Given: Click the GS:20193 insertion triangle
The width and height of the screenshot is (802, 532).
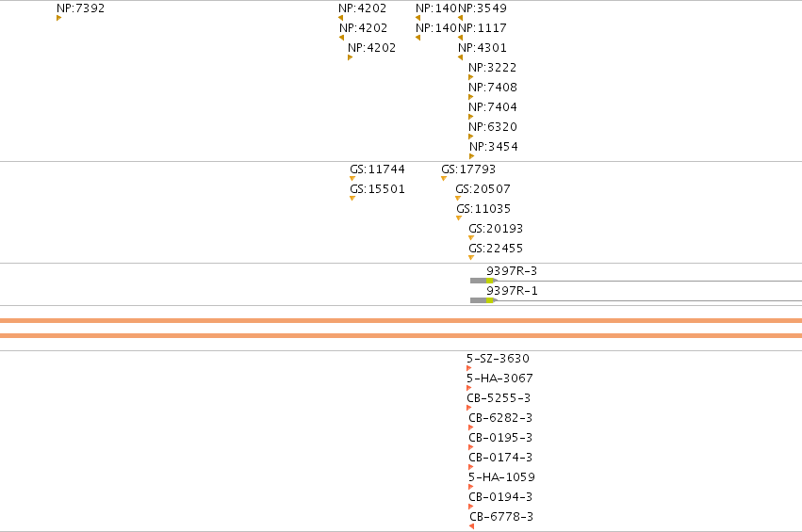Looking at the screenshot, I should 471,237.
